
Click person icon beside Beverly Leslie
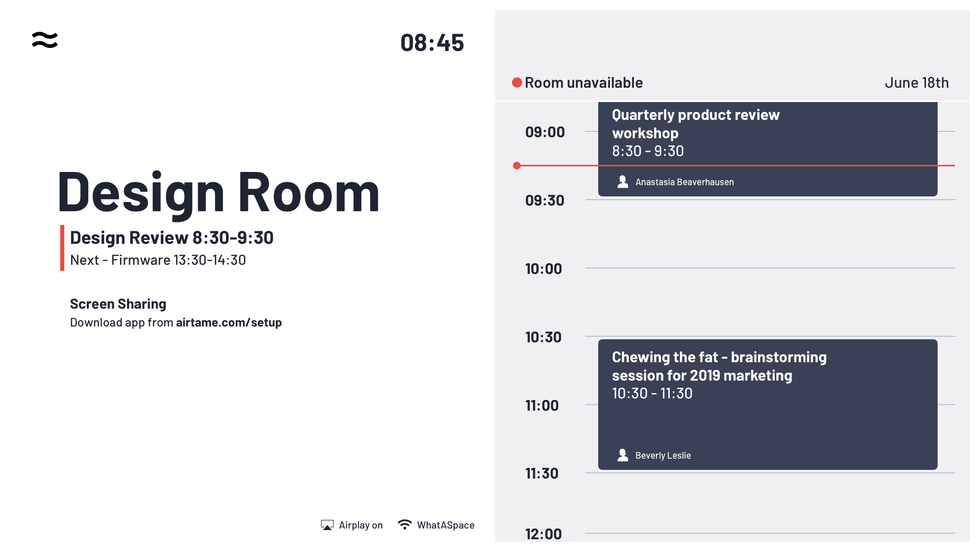tap(623, 455)
